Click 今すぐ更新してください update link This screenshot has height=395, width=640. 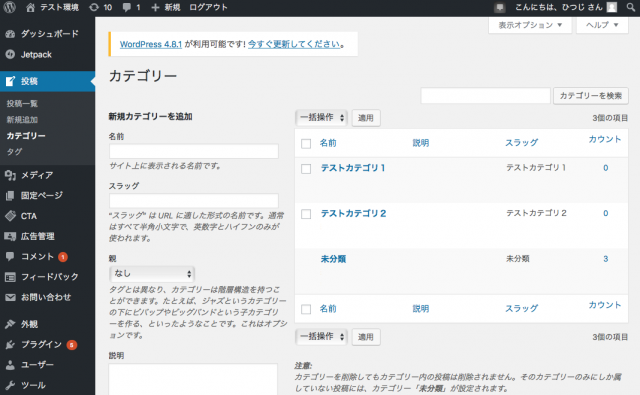coord(294,44)
